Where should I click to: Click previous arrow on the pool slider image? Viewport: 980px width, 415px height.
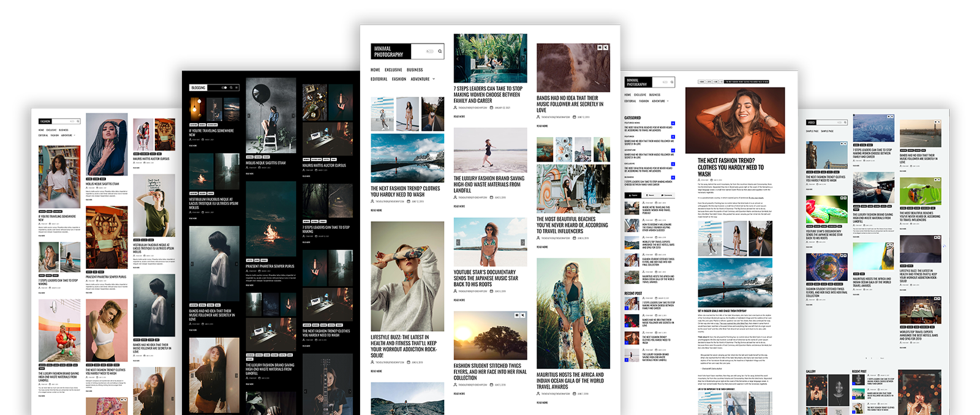coord(457,58)
